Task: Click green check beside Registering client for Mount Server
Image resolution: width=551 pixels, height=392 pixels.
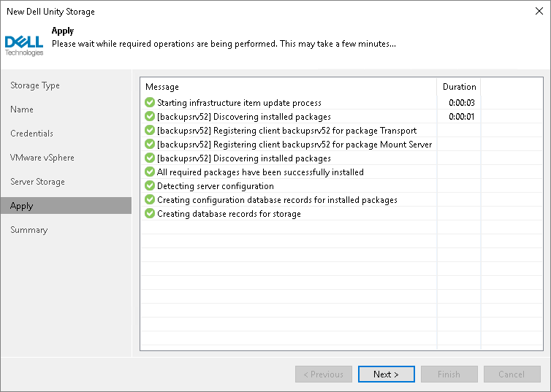Action: (150, 144)
